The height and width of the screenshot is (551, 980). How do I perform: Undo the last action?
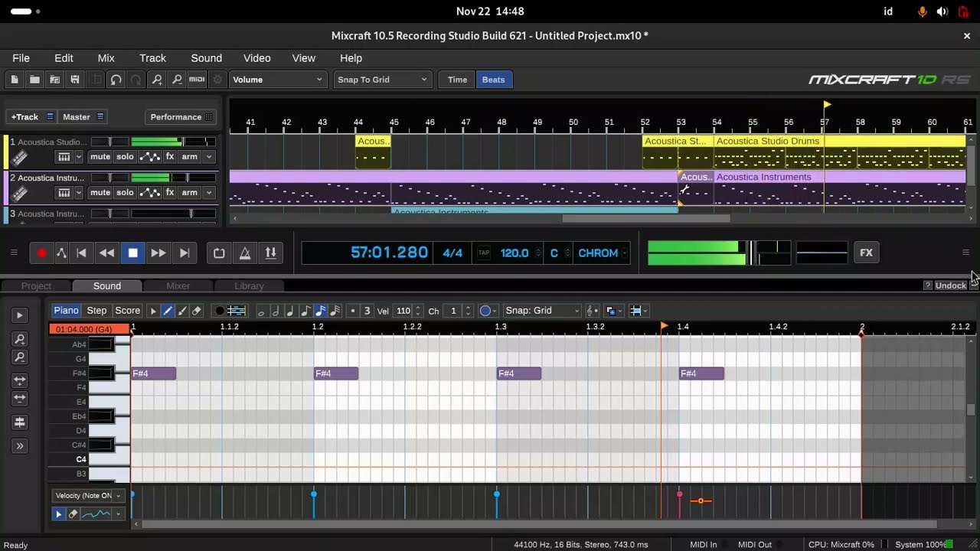[x=116, y=80]
